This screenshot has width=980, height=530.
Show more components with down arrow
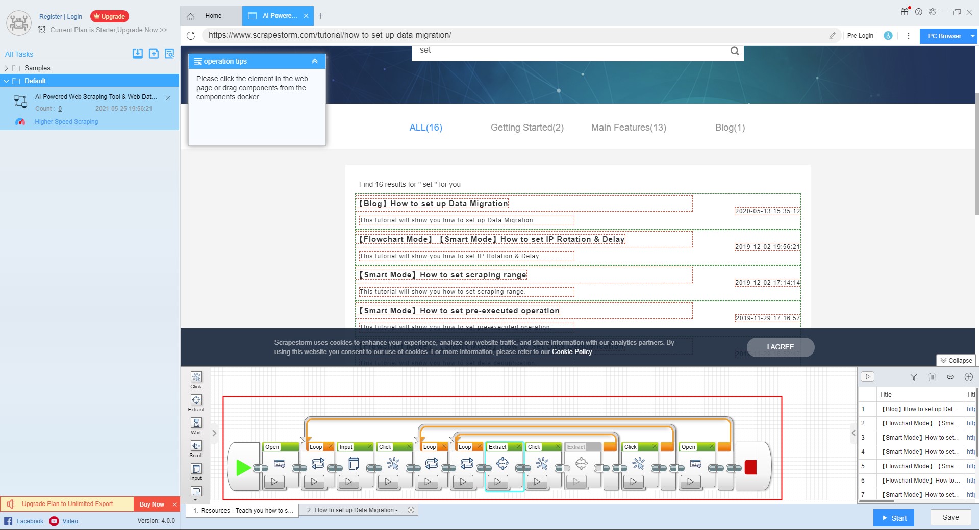click(196, 499)
